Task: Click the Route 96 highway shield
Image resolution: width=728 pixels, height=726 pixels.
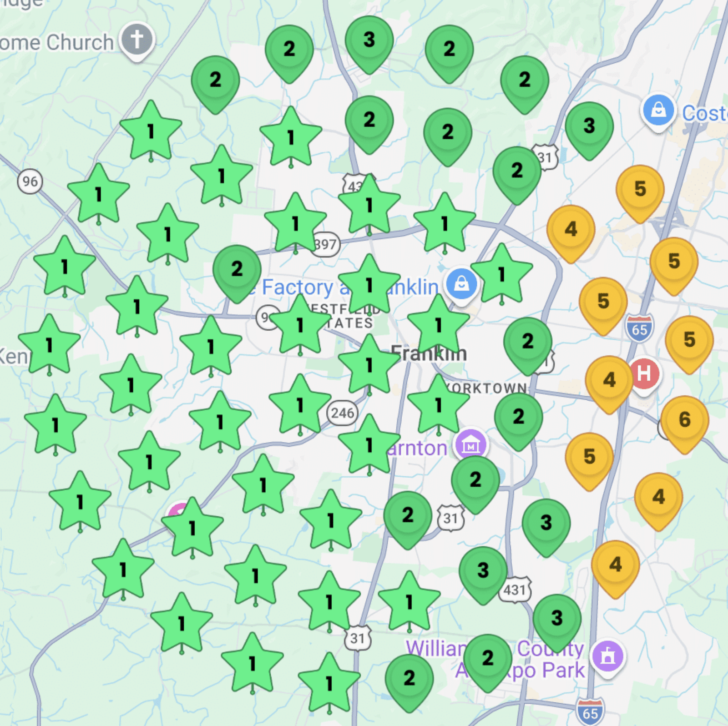Action: pos(30,181)
